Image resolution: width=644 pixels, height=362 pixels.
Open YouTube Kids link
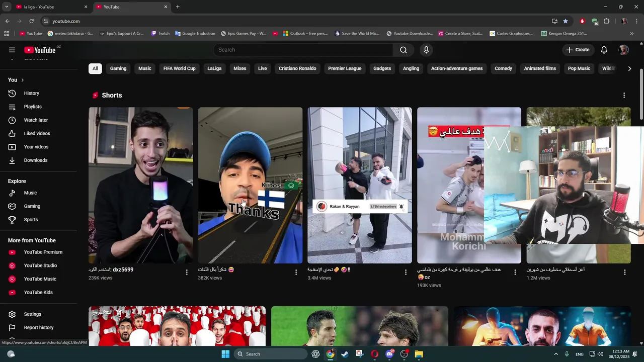(38, 292)
